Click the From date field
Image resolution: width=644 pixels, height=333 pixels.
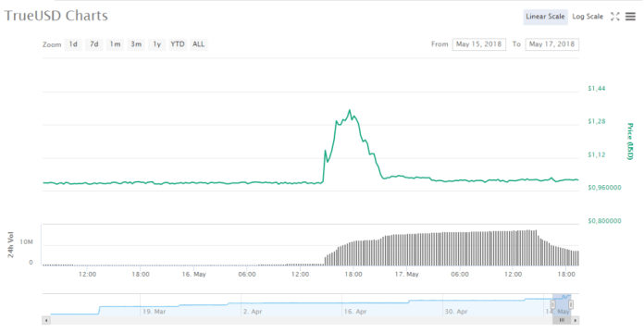point(479,44)
